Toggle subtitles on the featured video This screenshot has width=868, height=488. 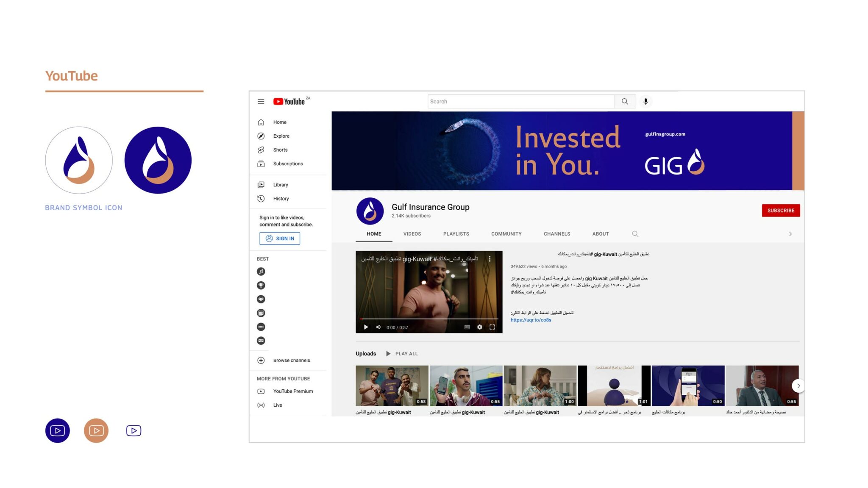coord(467,327)
